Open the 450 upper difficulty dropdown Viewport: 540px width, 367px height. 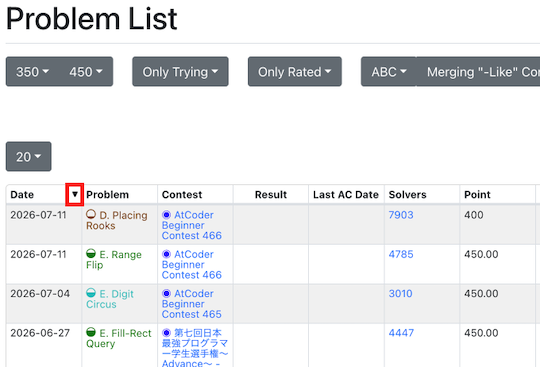[86, 72]
